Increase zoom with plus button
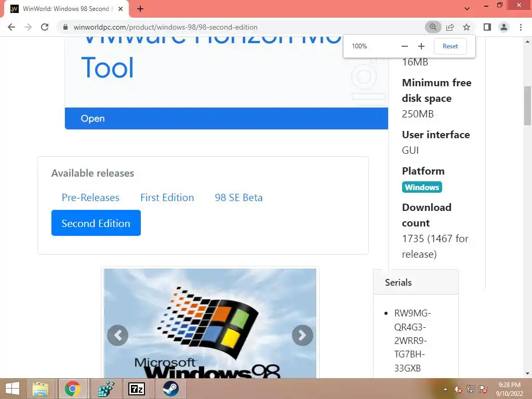The image size is (532, 399). (421, 46)
